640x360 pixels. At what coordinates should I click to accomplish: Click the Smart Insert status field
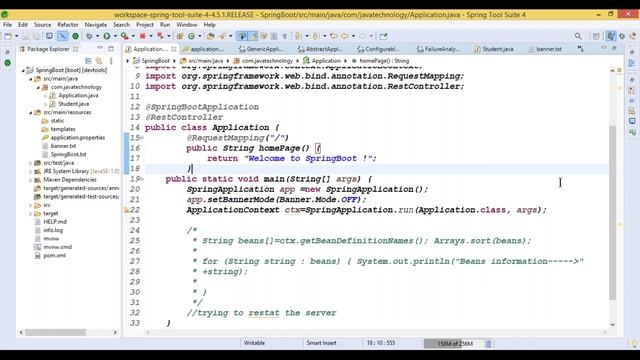click(321, 343)
